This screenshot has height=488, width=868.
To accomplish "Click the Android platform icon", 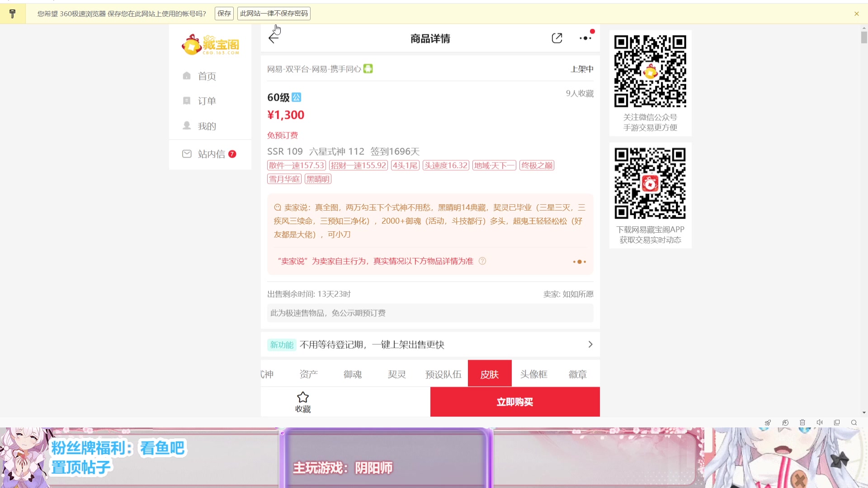I will [368, 69].
